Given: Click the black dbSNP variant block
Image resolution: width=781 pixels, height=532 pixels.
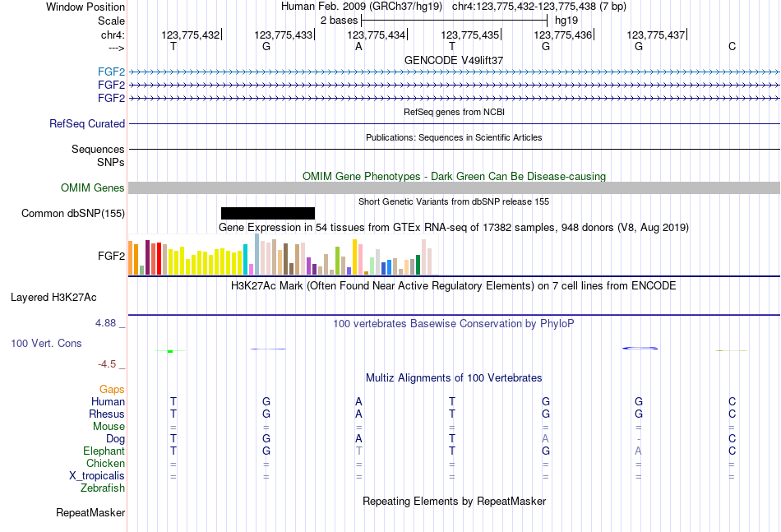Looking at the screenshot, I should click(268, 213).
